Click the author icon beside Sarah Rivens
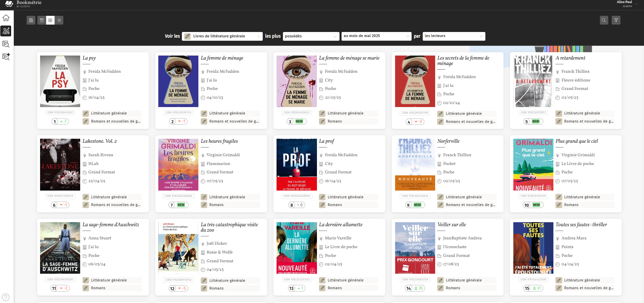644x303 pixels. [x=85, y=155]
